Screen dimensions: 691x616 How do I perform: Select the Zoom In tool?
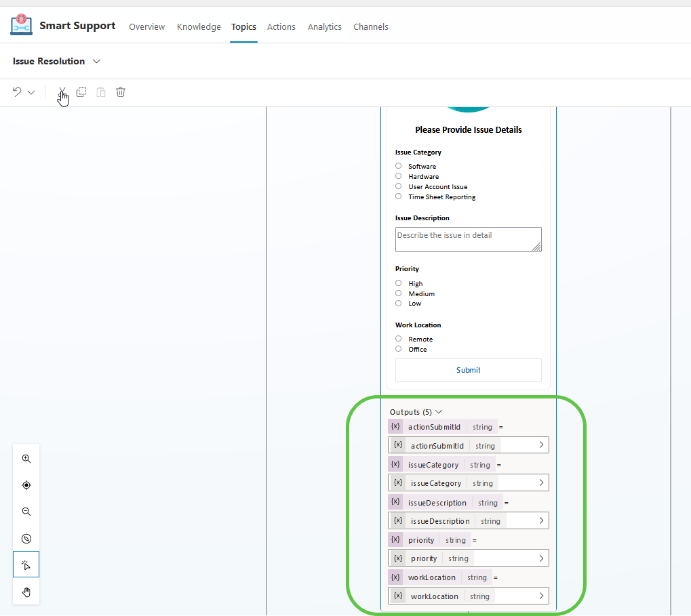tap(26, 458)
